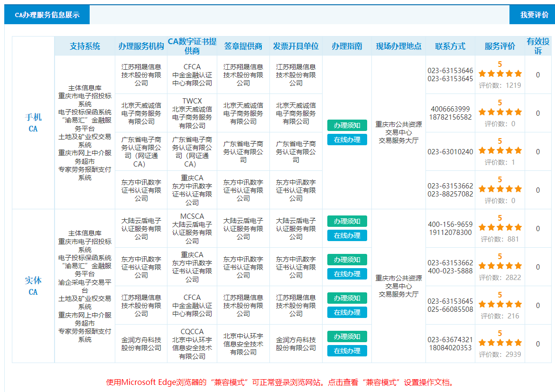Open 办理须知 in 实体CA 重庆CA row
The image size is (555, 392).
point(347,260)
